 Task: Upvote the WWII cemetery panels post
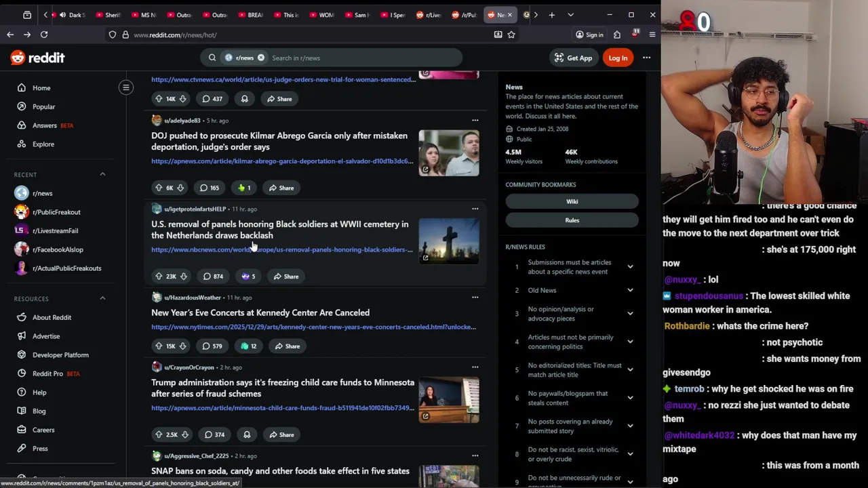pyautogui.click(x=159, y=277)
